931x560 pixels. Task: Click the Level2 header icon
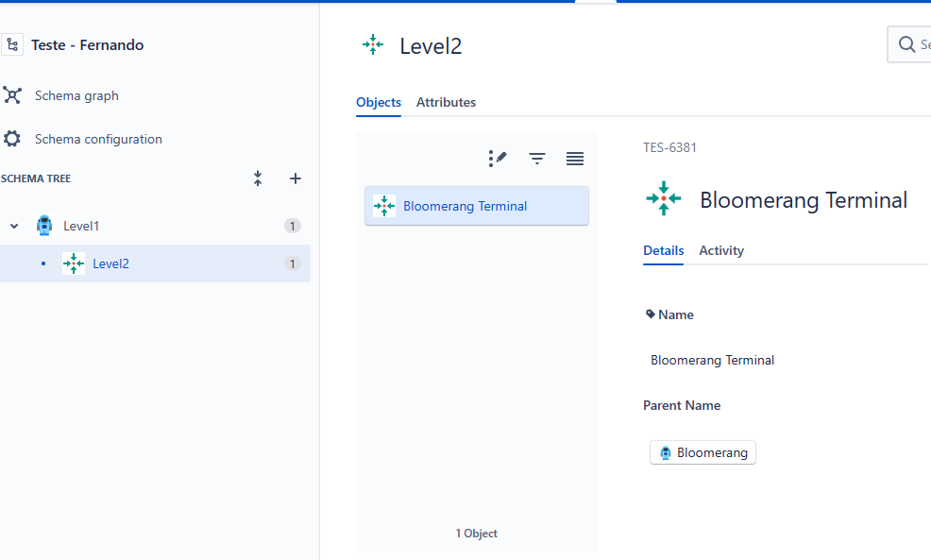click(x=373, y=44)
